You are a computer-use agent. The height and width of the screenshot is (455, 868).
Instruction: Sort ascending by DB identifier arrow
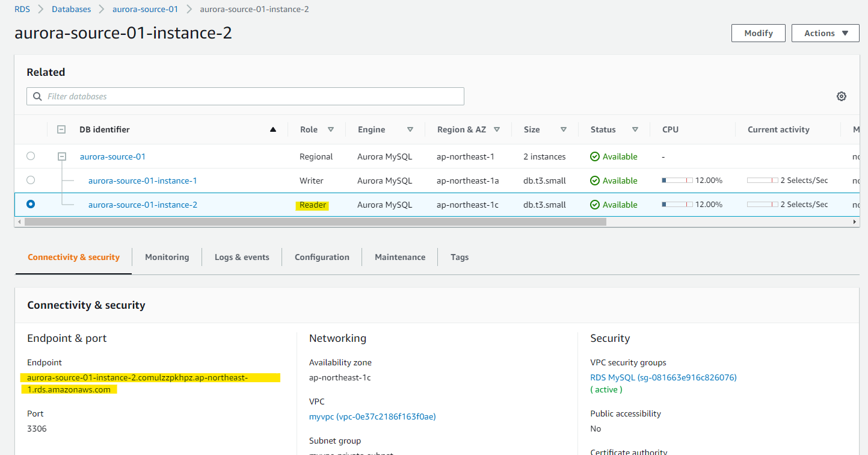pyautogui.click(x=273, y=129)
